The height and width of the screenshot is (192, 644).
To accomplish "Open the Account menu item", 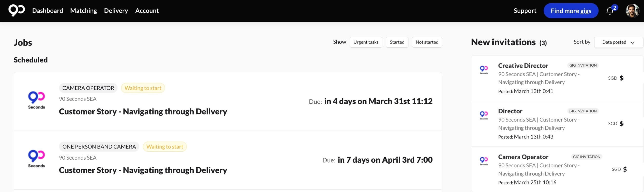I will pos(147,11).
